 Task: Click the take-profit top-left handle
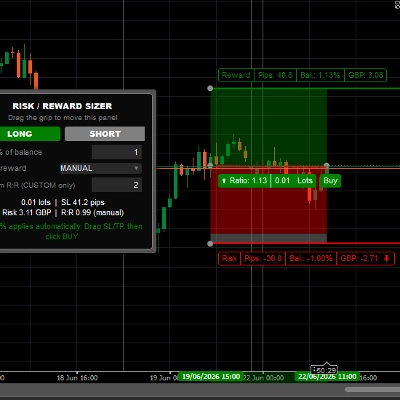click(x=210, y=88)
